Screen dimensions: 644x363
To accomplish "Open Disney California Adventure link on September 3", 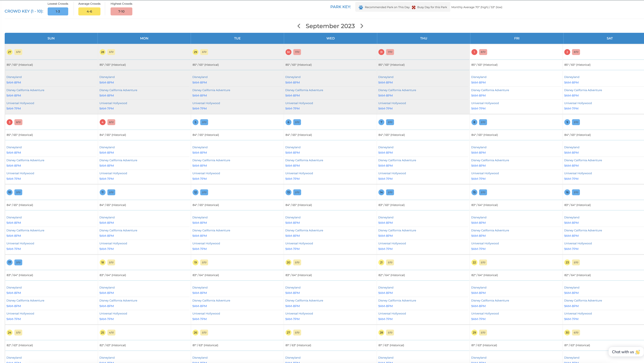I will click(x=25, y=160).
